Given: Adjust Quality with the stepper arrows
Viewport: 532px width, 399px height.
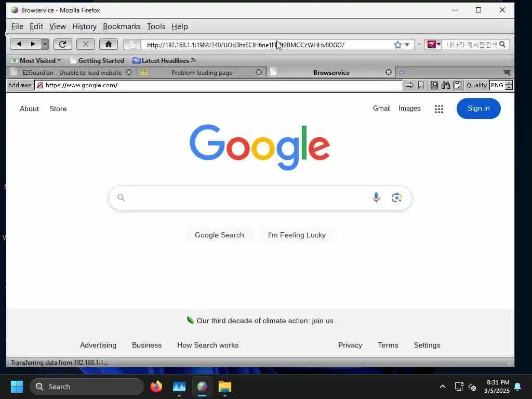Looking at the screenshot, I should coord(509,85).
